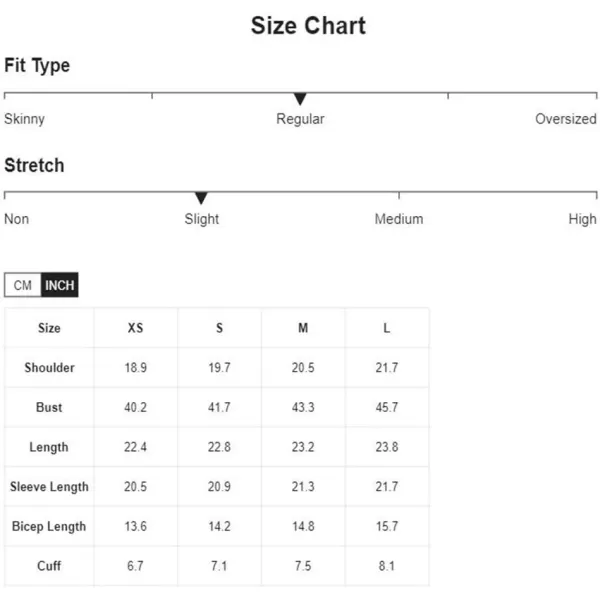Click the Non stretch label
Image resolution: width=600 pixels, height=600 pixels.
point(16,219)
